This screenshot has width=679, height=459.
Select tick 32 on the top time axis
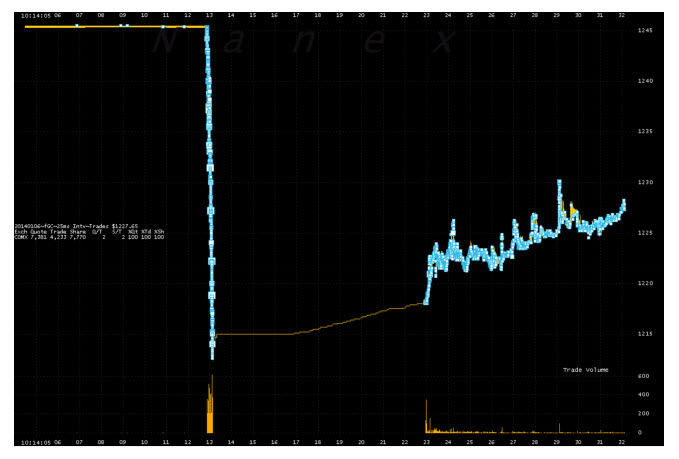pos(622,15)
